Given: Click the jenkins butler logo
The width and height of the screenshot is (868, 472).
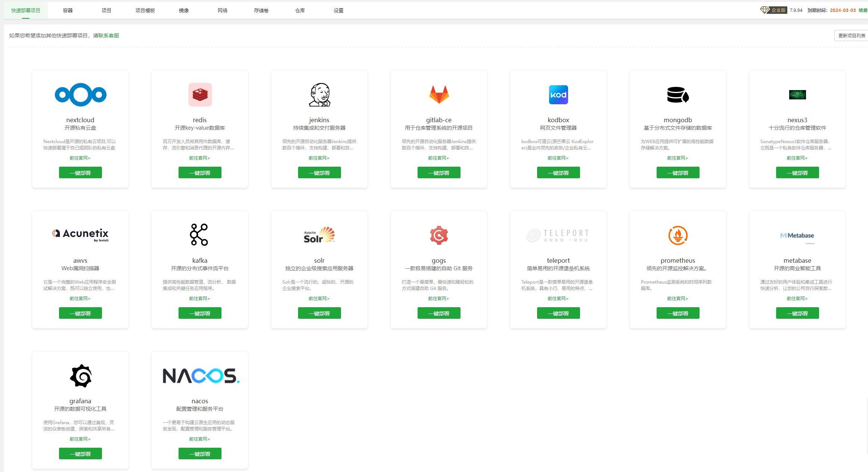Looking at the screenshot, I should [319, 95].
